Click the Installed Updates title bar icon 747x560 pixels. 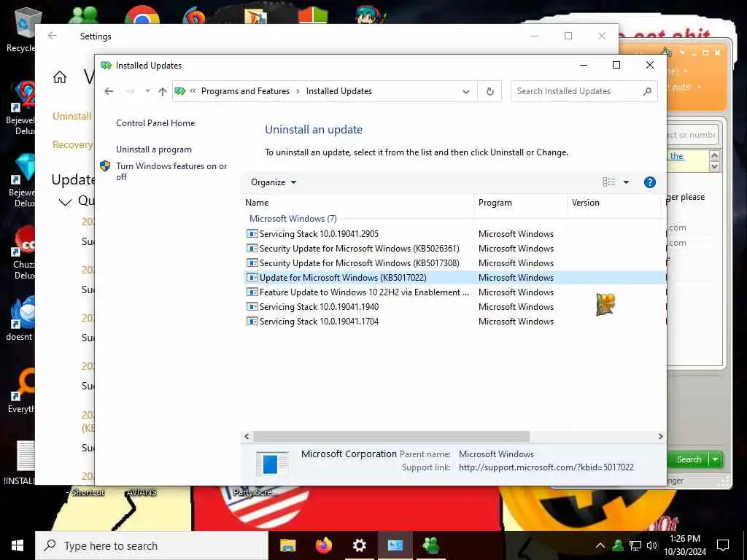[x=107, y=65]
